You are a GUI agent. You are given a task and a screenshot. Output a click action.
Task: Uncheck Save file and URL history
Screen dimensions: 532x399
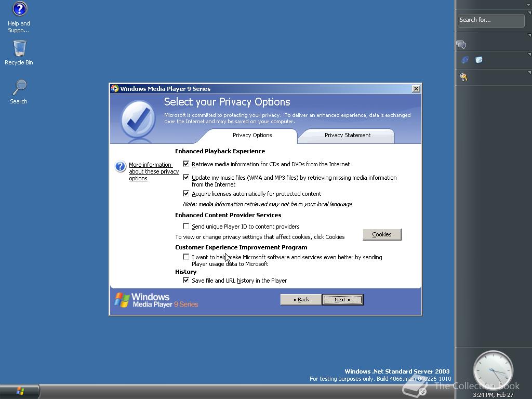pos(186,280)
